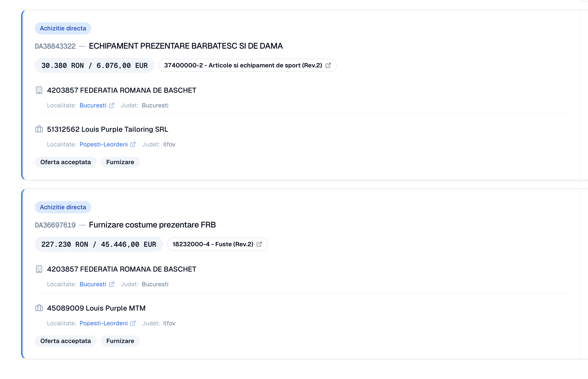
Task: Open Bucuresti link in the FRB costume card
Action: (x=93, y=284)
